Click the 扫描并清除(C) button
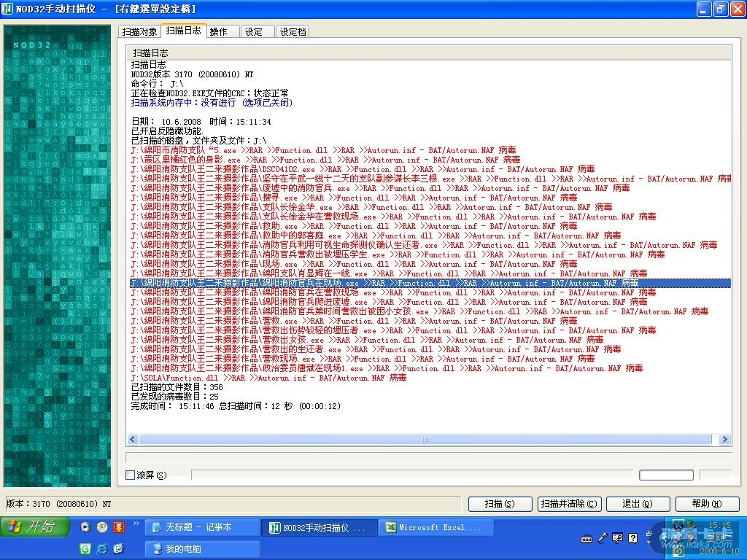The height and width of the screenshot is (560, 747). click(569, 503)
